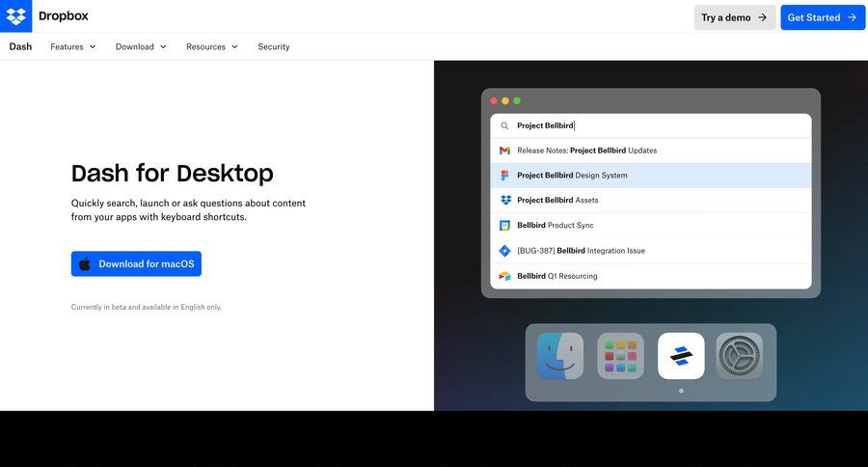
Task: Click the Gmail icon in results
Action: pos(504,151)
